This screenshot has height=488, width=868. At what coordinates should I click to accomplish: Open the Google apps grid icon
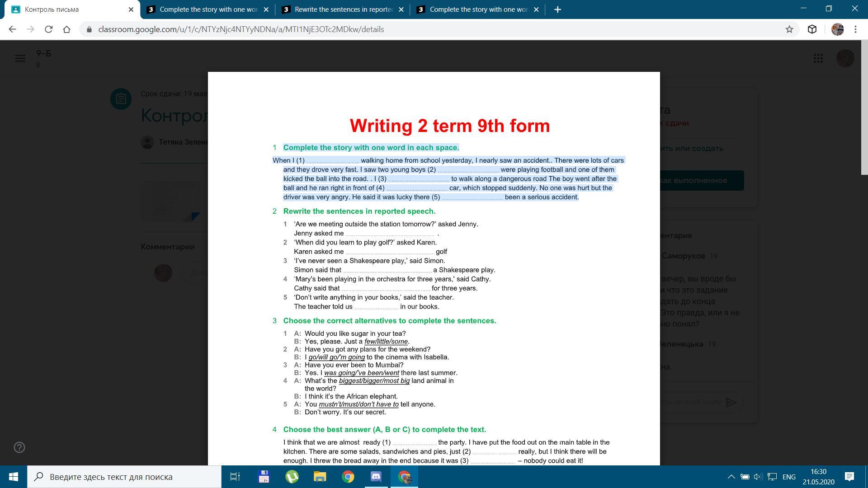(x=818, y=58)
